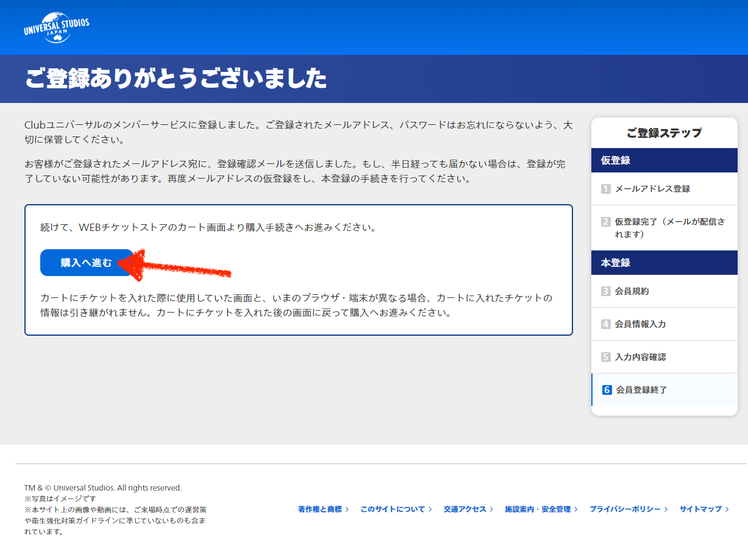Select step 入力内容確認 in sidebar
The height and width of the screenshot is (560, 748).
(664, 357)
